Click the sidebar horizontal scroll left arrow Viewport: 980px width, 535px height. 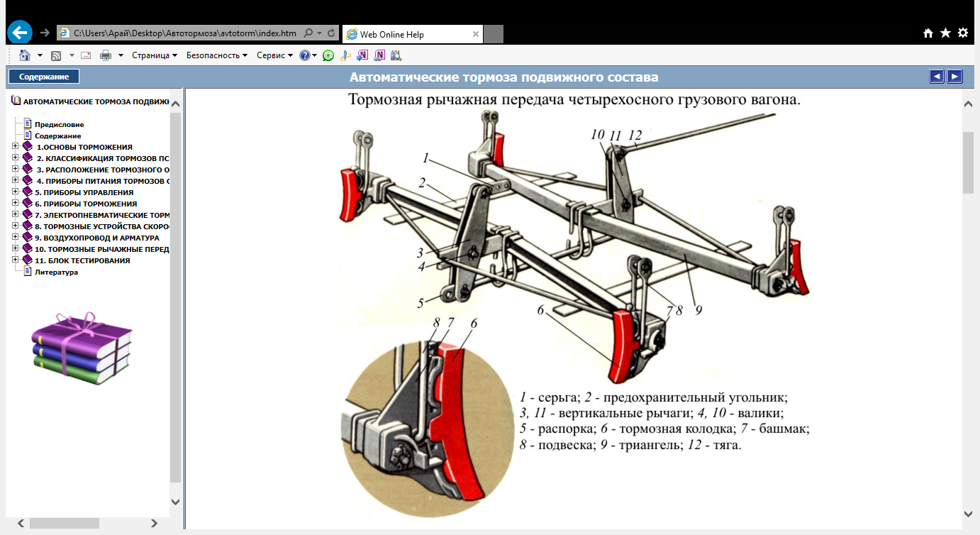[21, 523]
